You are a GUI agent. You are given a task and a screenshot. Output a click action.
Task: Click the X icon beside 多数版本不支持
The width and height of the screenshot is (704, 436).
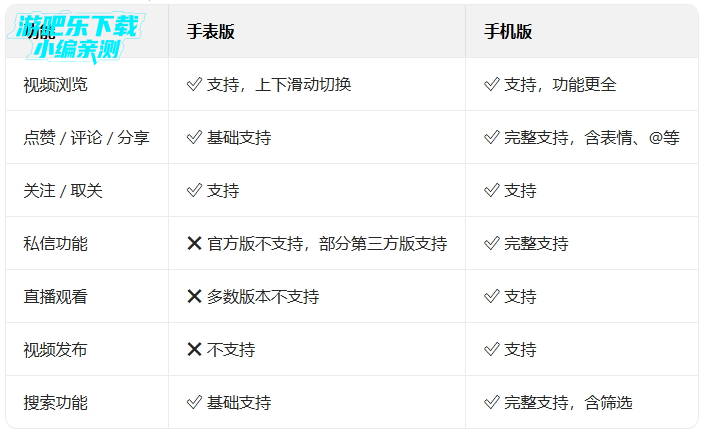tap(195, 296)
